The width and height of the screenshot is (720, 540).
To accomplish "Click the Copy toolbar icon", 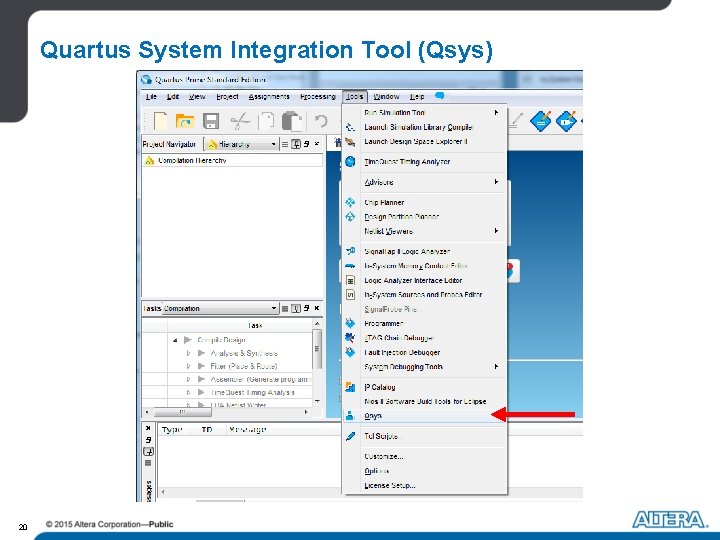I will click(266, 122).
